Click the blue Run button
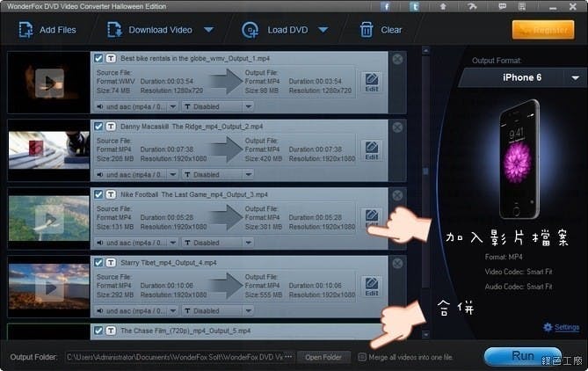Screen dimensions: 588x371 point(522,356)
